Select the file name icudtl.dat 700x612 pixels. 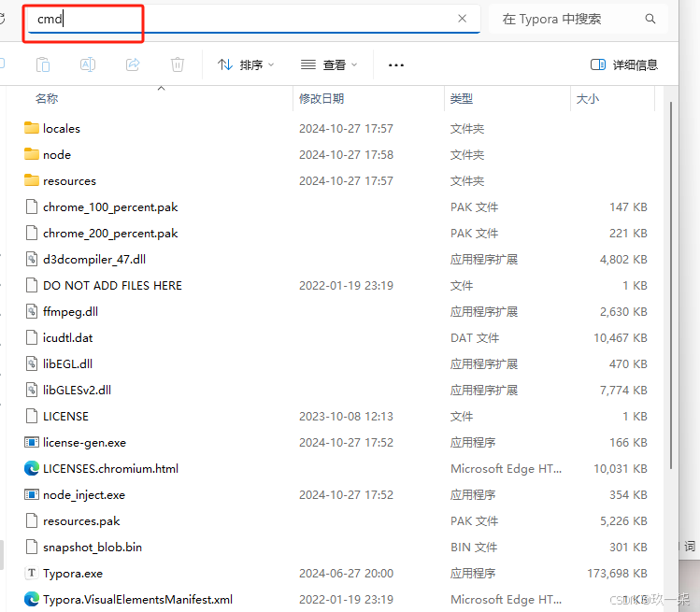(x=68, y=338)
